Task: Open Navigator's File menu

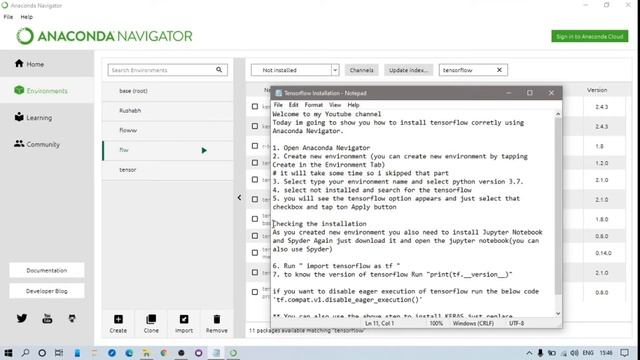Action: pos(8,17)
